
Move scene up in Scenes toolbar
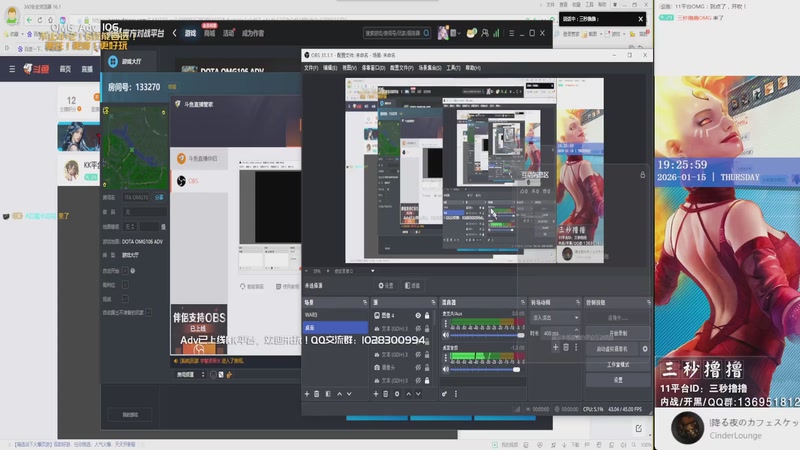(x=339, y=394)
